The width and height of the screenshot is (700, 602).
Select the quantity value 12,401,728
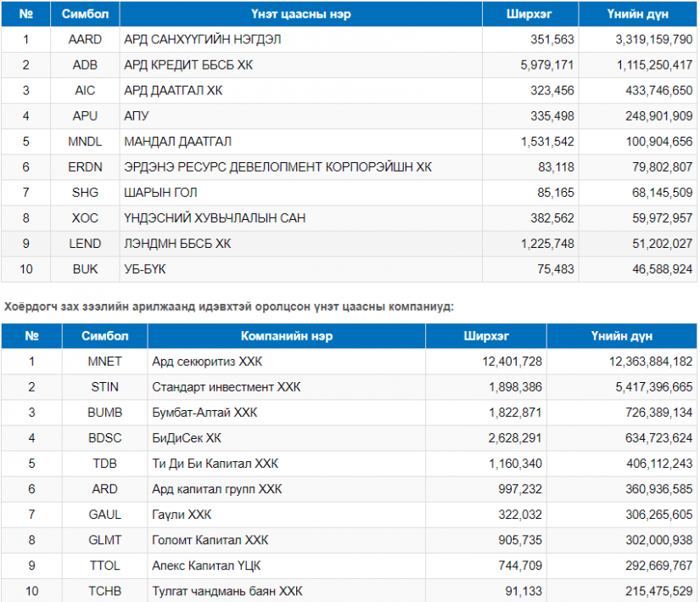point(512,362)
